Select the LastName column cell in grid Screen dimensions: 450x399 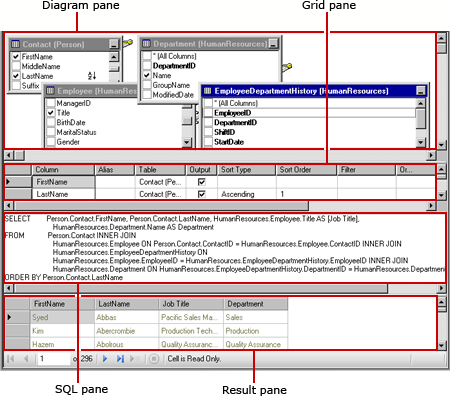pyautogui.click(x=63, y=194)
